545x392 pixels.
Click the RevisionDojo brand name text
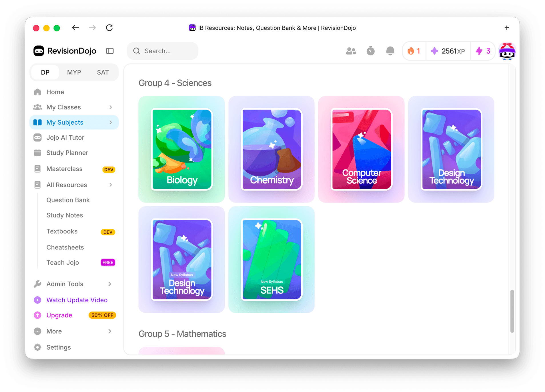coord(72,51)
